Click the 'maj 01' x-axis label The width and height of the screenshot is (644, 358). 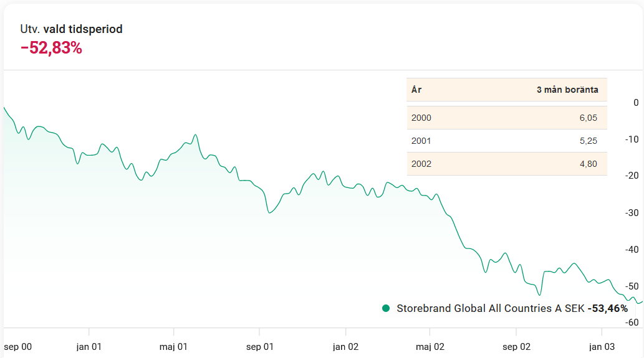(174, 347)
